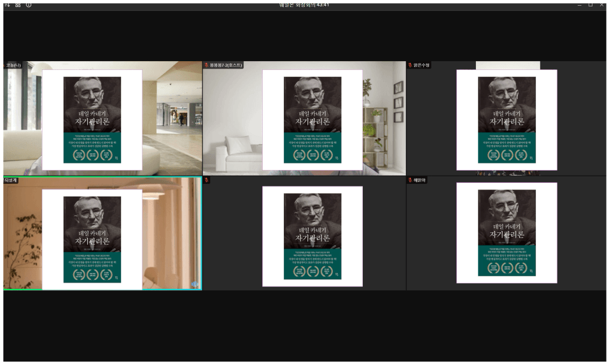The height and width of the screenshot is (364, 609).
Task: Click muted mic icon beside 맑은수정
Action: tap(410, 66)
